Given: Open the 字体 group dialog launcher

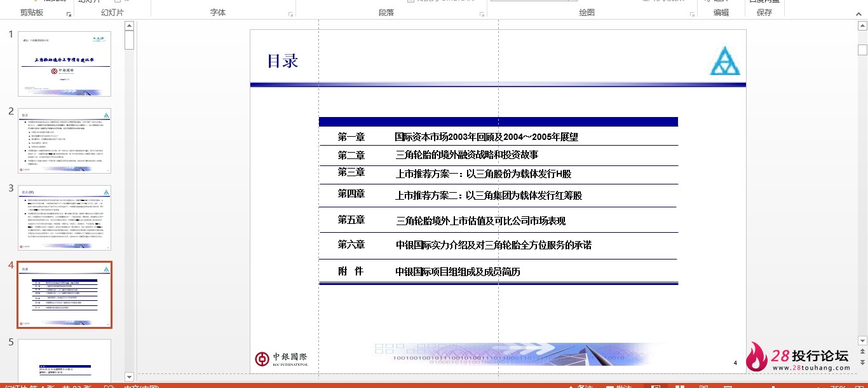Looking at the screenshot, I should point(291,13).
